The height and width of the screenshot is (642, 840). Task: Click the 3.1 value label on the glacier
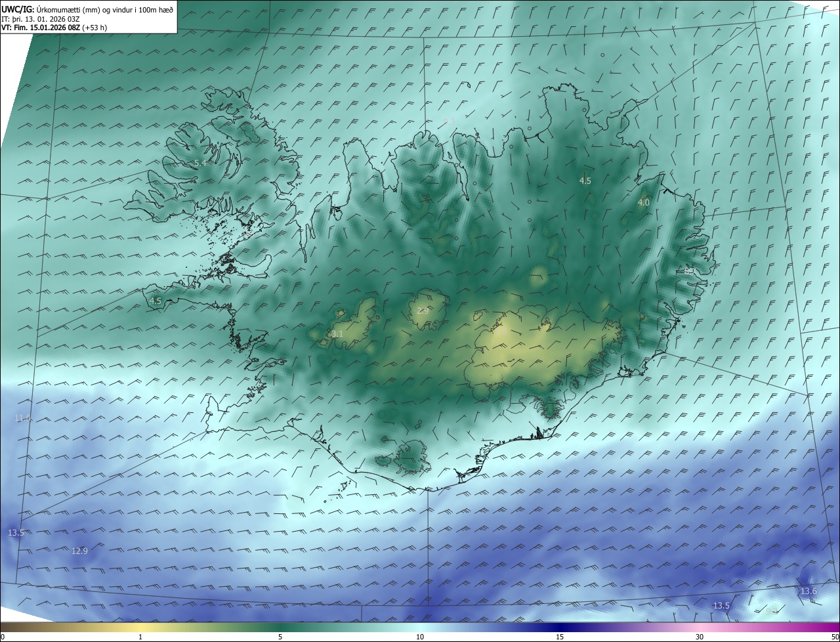click(337, 334)
